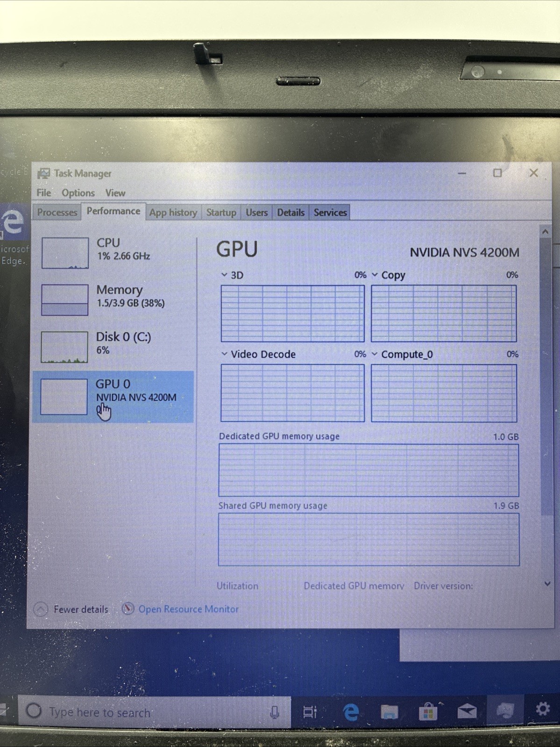Click the GPU pane vertical scrollbar thumb
This screenshot has width=560, height=747.
tap(546, 376)
